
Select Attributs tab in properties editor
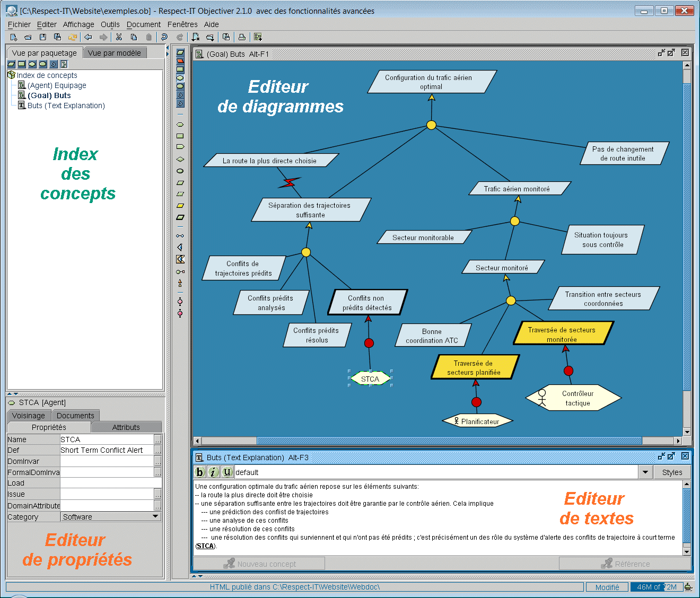(126, 427)
